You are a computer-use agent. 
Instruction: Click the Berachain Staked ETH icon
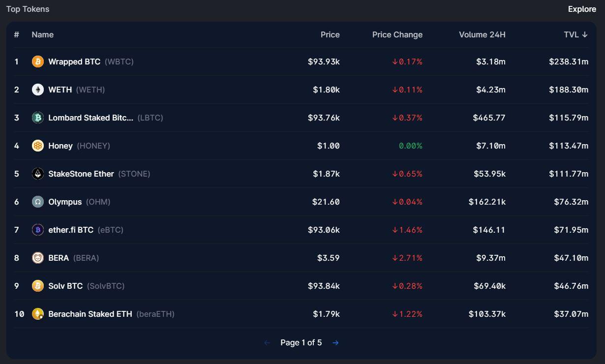tap(38, 314)
